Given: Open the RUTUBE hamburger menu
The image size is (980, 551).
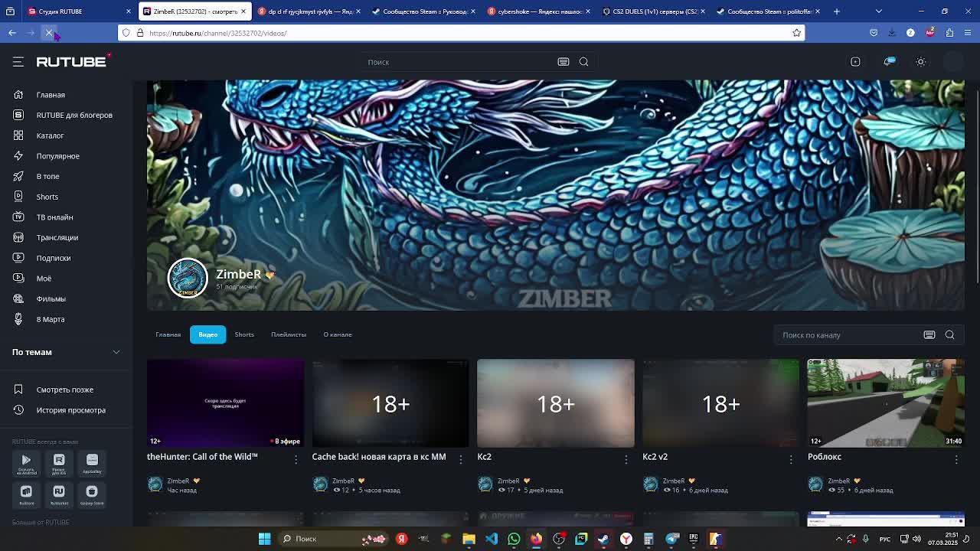Looking at the screenshot, I should tap(18, 62).
